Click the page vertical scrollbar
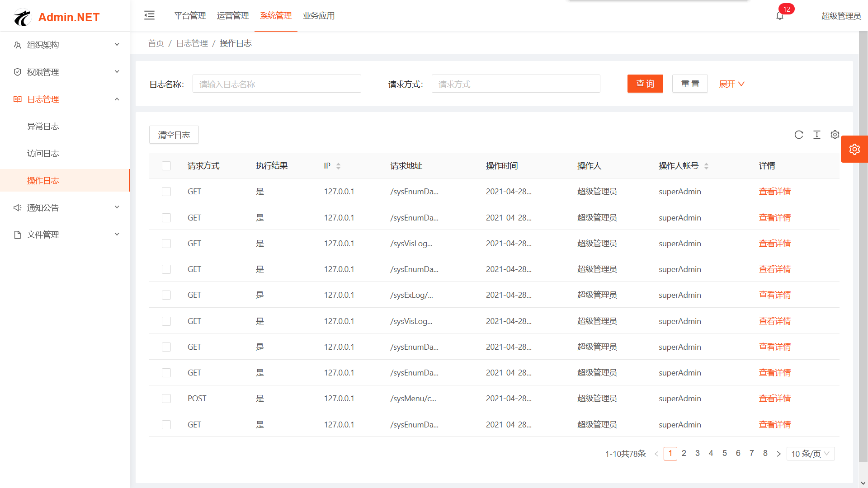 point(863,246)
